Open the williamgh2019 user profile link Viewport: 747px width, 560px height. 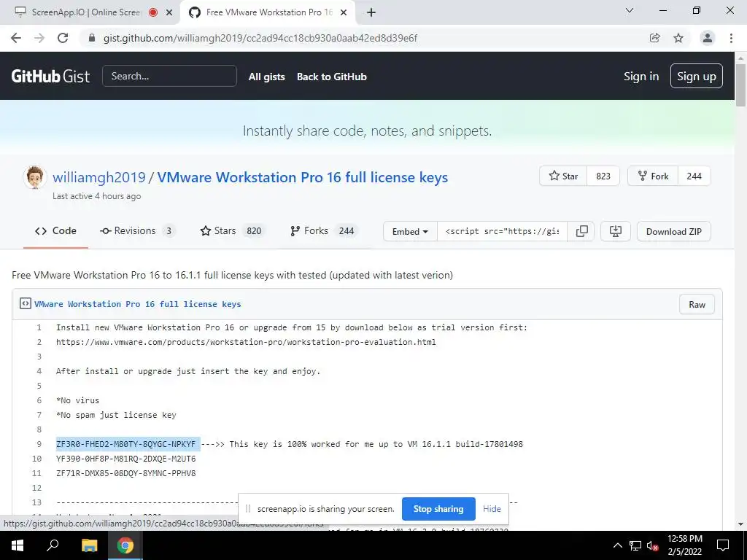tap(99, 177)
